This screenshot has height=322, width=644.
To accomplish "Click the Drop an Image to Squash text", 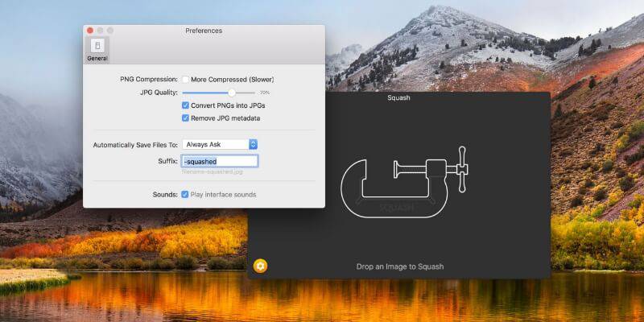I will pyautogui.click(x=400, y=266).
